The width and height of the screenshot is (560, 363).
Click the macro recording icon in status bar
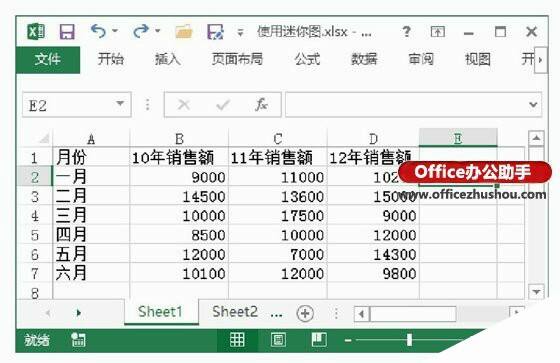click(x=78, y=340)
